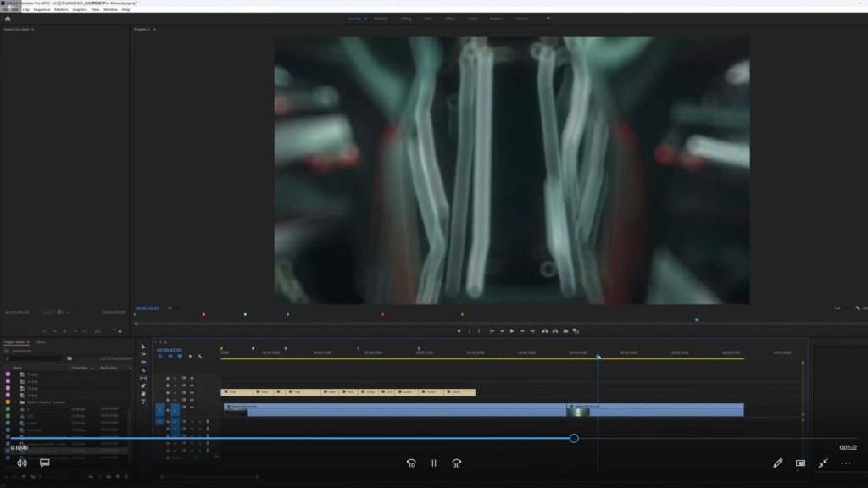Open the Sequence menu

click(42, 9)
